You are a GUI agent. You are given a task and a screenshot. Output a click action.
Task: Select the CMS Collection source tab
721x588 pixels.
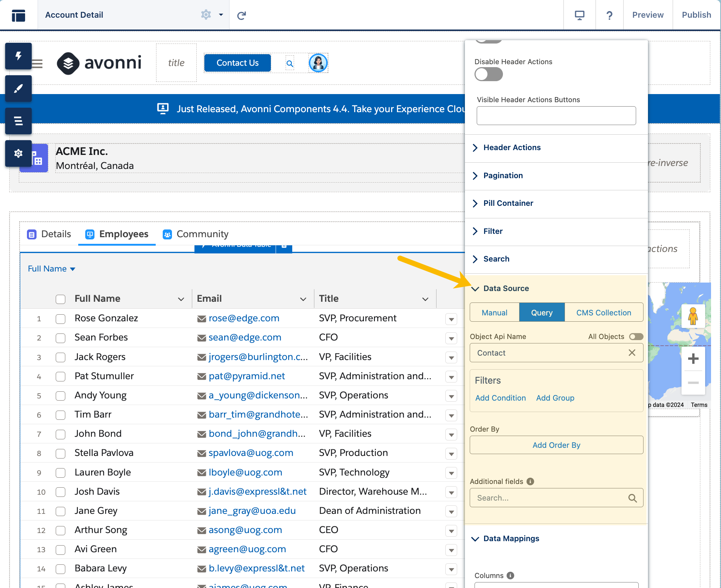pos(603,312)
